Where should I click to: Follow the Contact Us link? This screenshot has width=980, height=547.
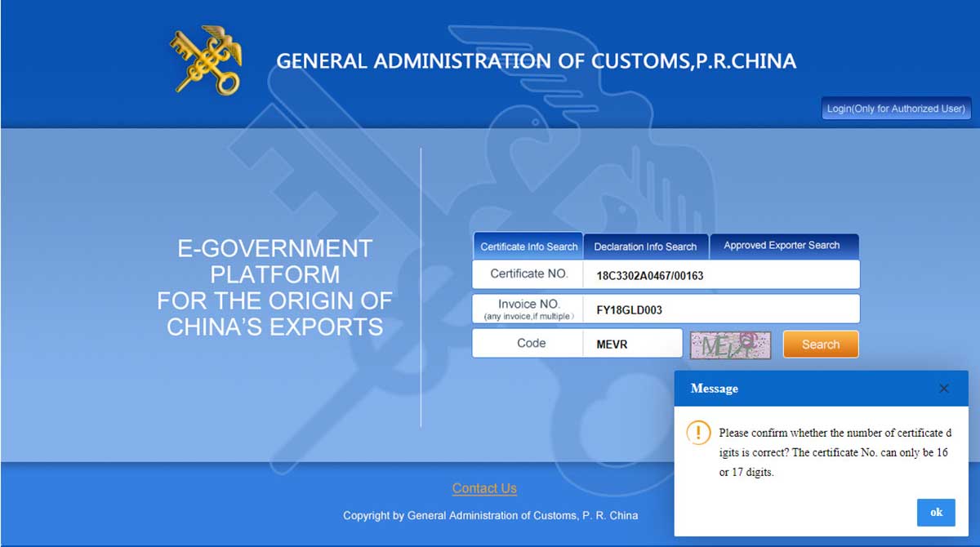click(484, 488)
